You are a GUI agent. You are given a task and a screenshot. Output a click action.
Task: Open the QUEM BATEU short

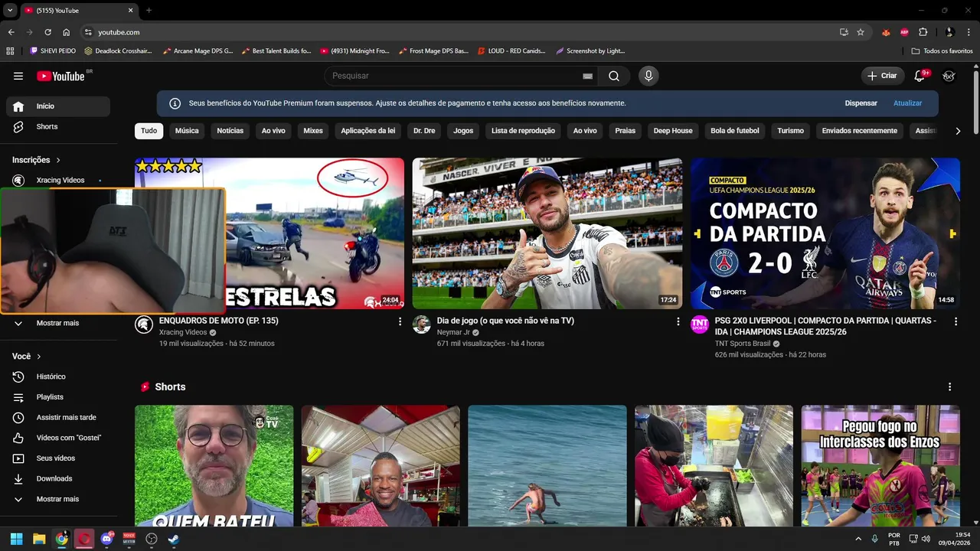214,466
